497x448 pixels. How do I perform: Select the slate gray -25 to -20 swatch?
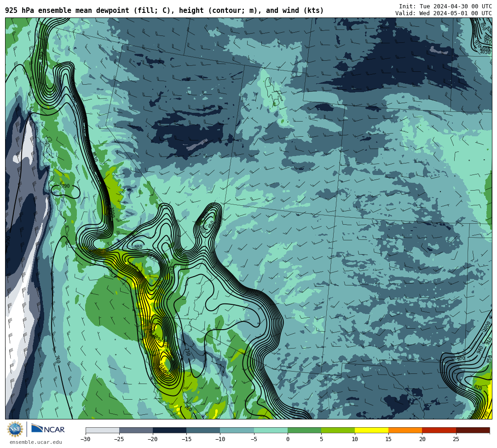tap(136, 430)
